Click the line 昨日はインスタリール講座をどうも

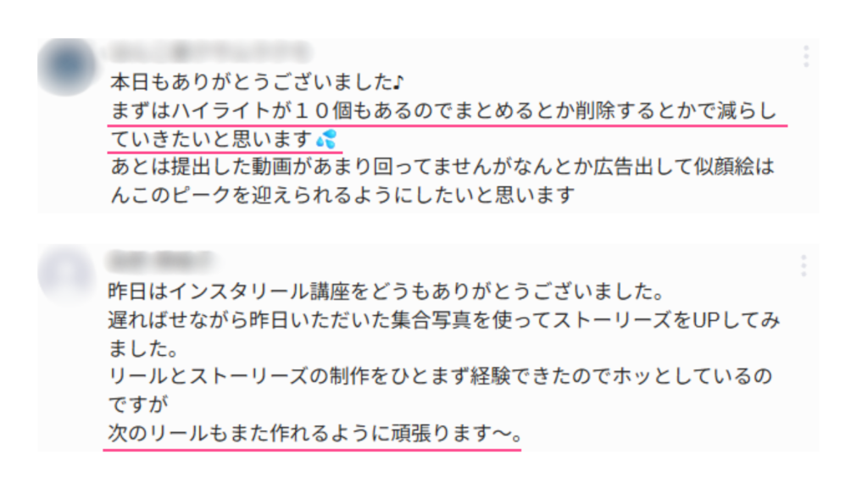point(386,291)
